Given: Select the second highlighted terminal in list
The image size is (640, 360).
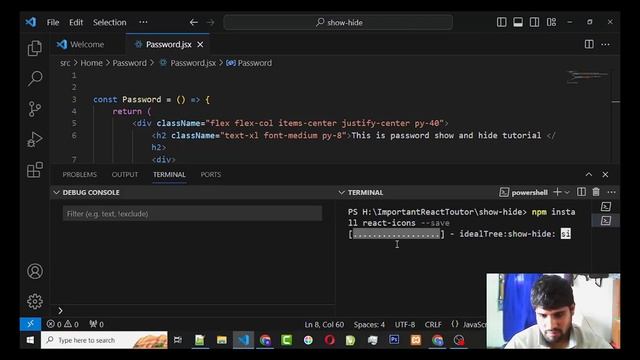Looking at the screenshot, I should [x=606, y=221].
